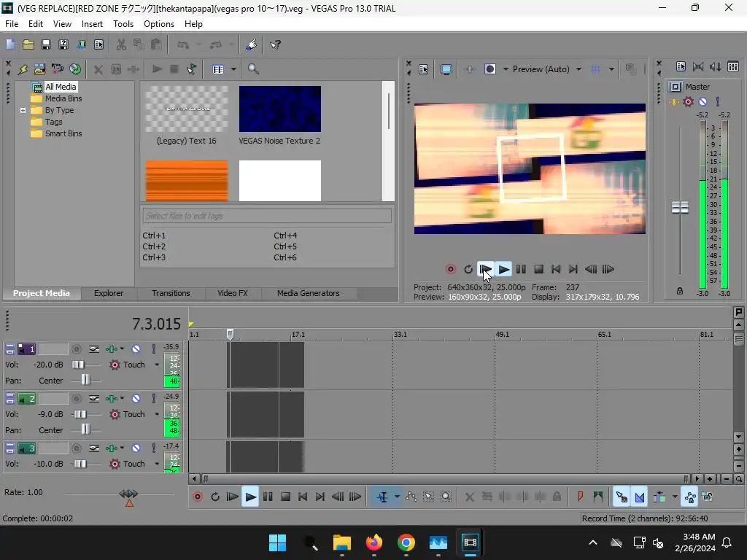Viewport: 747px width, 560px height.
Task: Open track 1 automation mode Touch dropdown
Action: 157,365
